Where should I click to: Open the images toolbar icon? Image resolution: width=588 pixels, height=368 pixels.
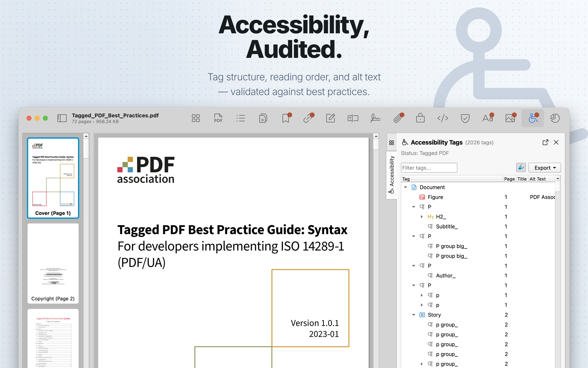(x=510, y=118)
